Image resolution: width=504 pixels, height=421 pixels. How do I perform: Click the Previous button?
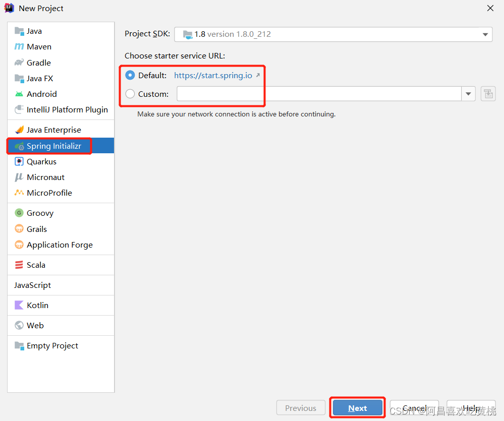pyautogui.click(x=301, y=408)
